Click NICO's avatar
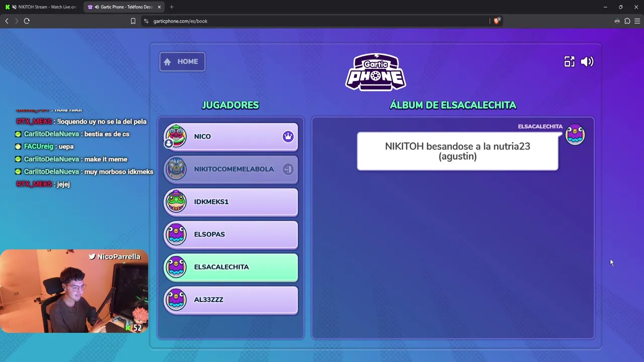This screenshot has height=362, width=644. pos(176,136)
